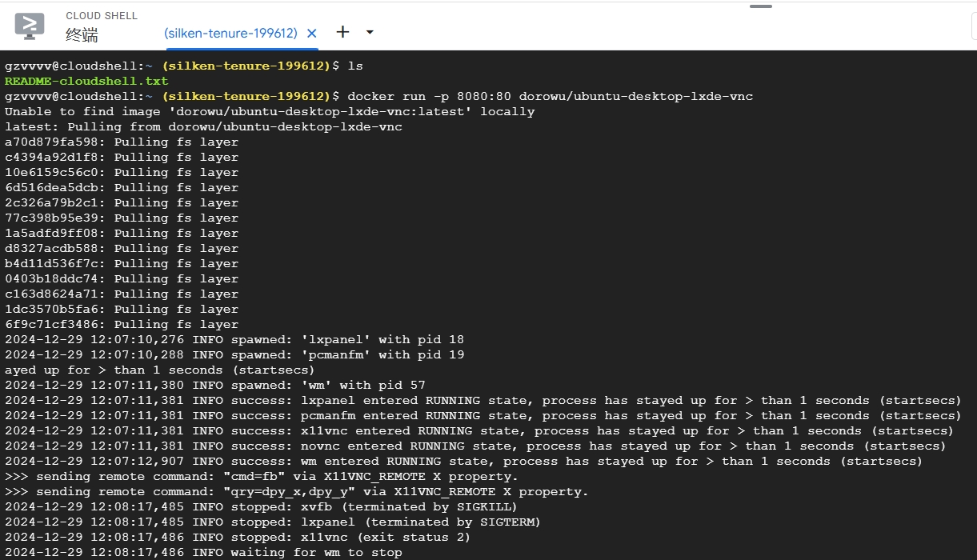Click the resize handle at top of panel
This screenshot has width=977, height=560.
(x=760, y=6)
